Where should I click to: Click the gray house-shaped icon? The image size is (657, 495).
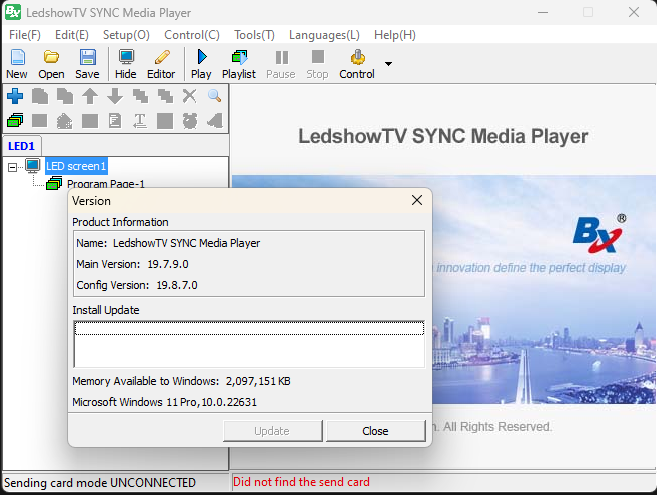(64, 121)
